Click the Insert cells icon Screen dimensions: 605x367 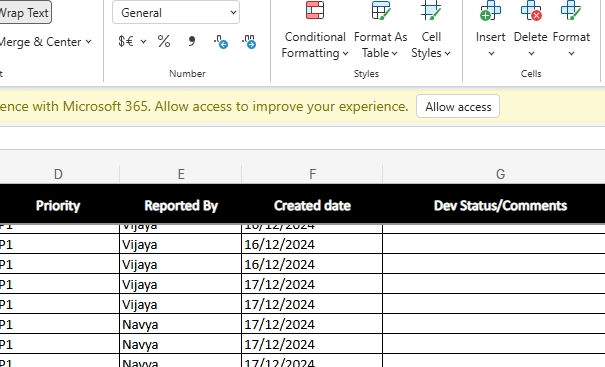(490, 10)
